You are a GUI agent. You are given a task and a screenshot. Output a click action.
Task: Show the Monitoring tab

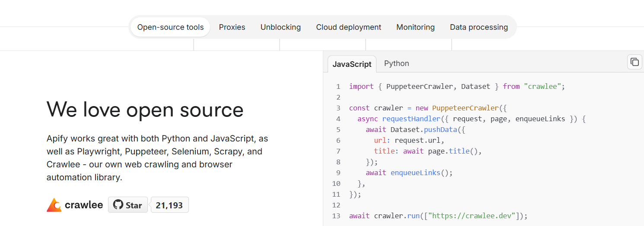415,27
